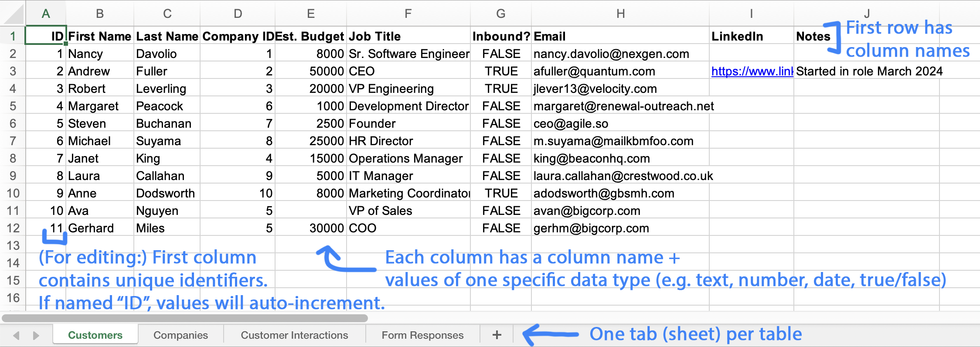The image size is (980, 347).
Task: Click the active Customers sheet tab
Action: coord(95,335)
